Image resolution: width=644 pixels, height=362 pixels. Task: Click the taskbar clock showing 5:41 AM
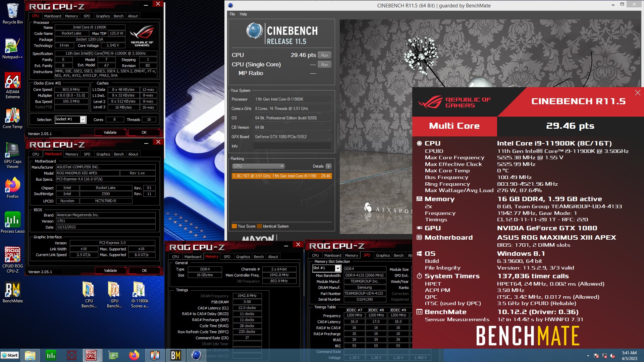(629, 356)
